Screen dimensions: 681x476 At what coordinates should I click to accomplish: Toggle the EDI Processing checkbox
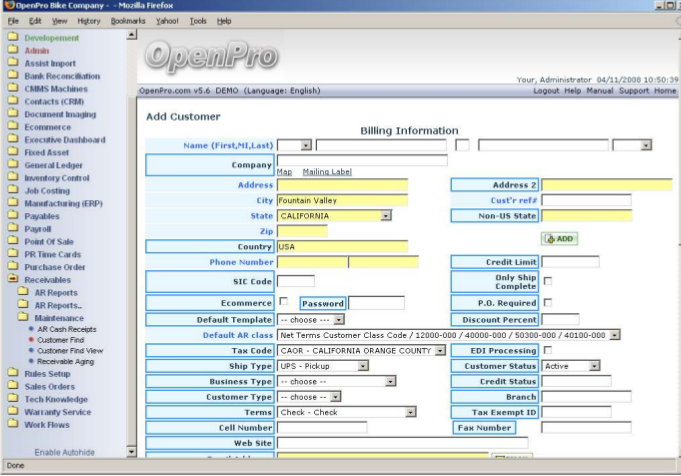coord(547,351)
